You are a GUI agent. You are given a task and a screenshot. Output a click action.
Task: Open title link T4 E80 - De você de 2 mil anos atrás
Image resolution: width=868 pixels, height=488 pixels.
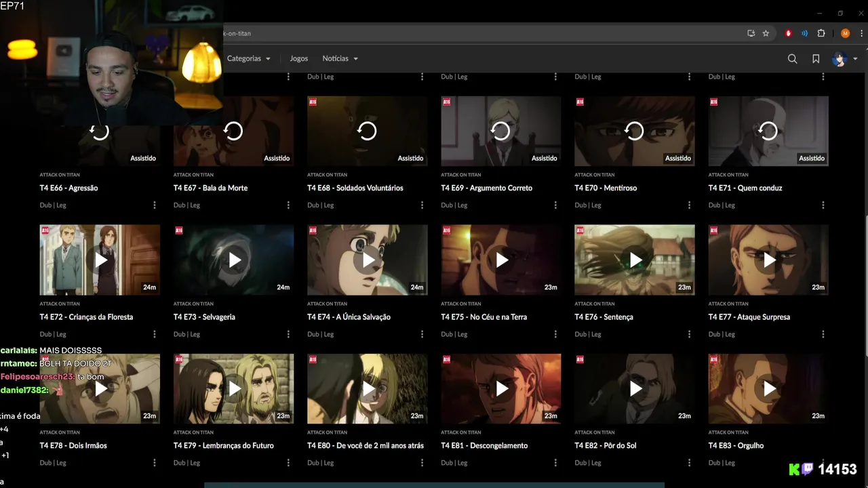click(366, 445)
